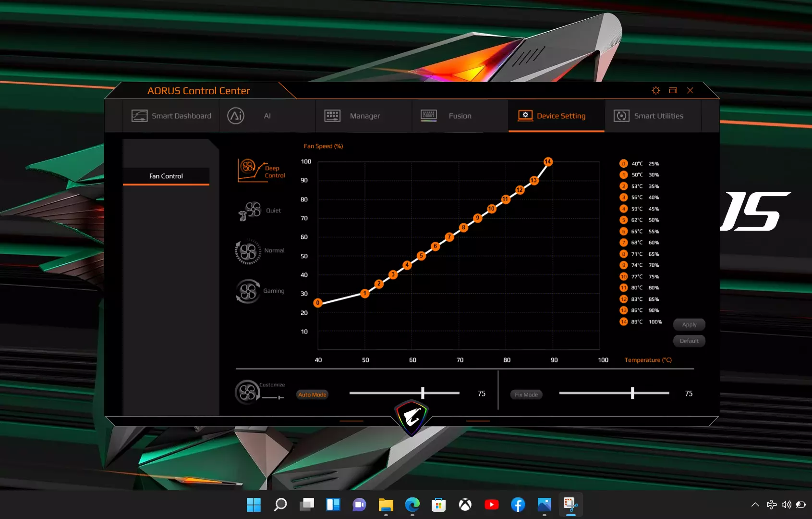Select curve point 14 on the graph
Screen dimensions: 812x519
(548, 161)
